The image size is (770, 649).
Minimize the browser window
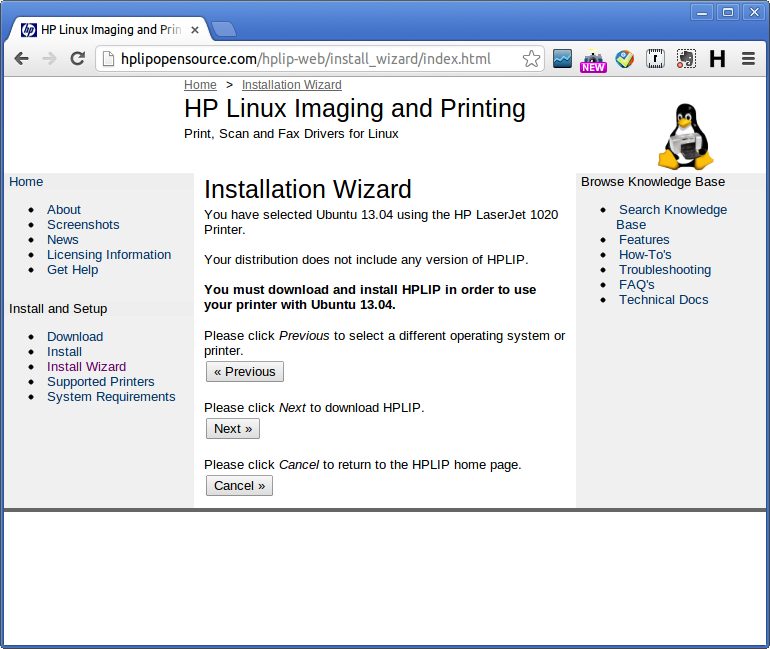point(702,12)
